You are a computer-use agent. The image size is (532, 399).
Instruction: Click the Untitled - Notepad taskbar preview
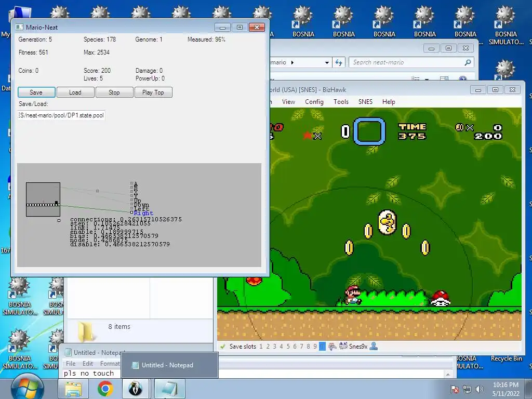[x=170, y=365]
